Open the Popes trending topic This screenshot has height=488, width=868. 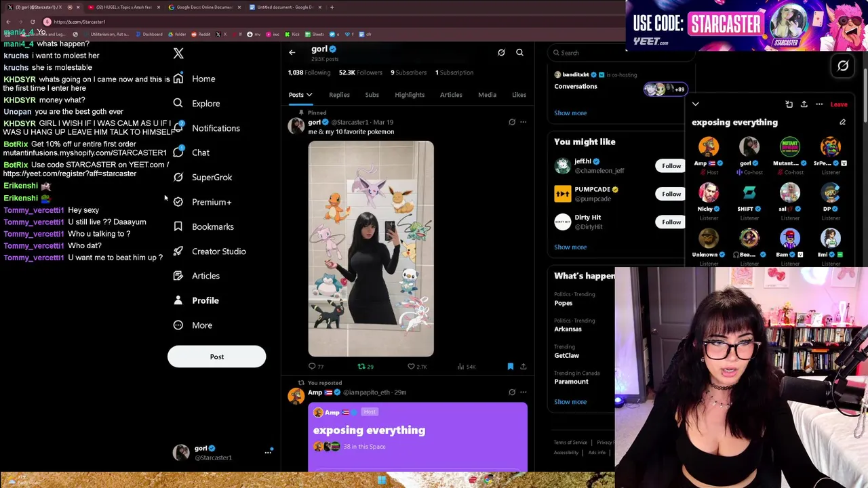click(564, 303)
